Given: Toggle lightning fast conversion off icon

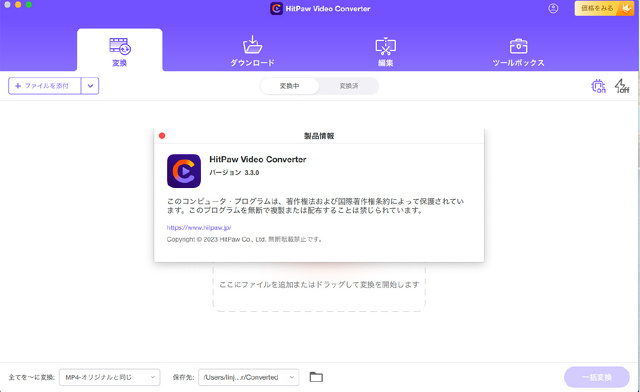Looking at the screenshot, I should pyautogui.click(x=622, y=86).
